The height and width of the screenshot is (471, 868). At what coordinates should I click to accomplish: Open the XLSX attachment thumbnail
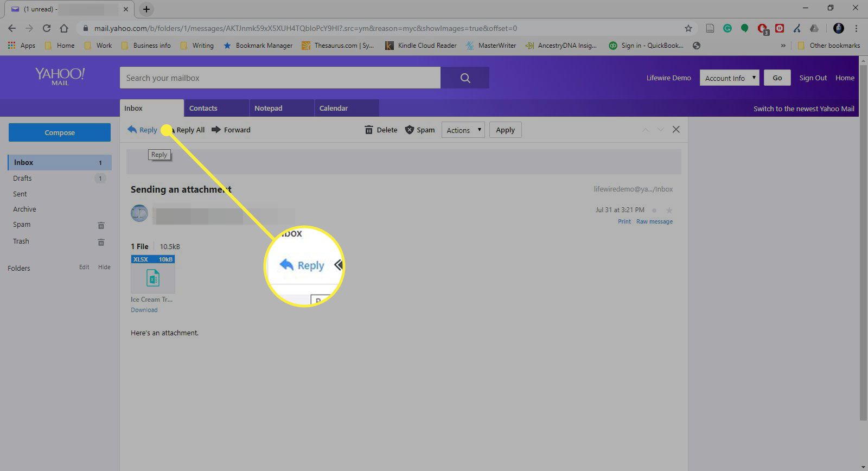tap(153, 275)
